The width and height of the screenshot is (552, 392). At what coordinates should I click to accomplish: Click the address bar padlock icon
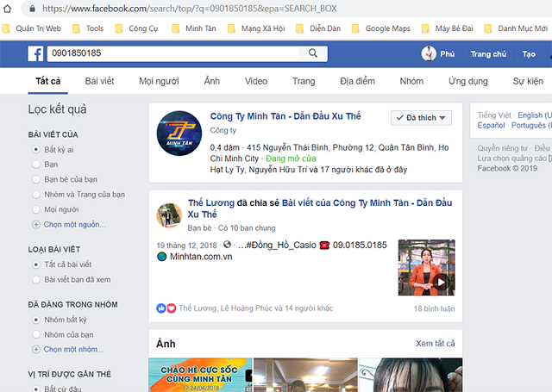(x=32, y=9)
